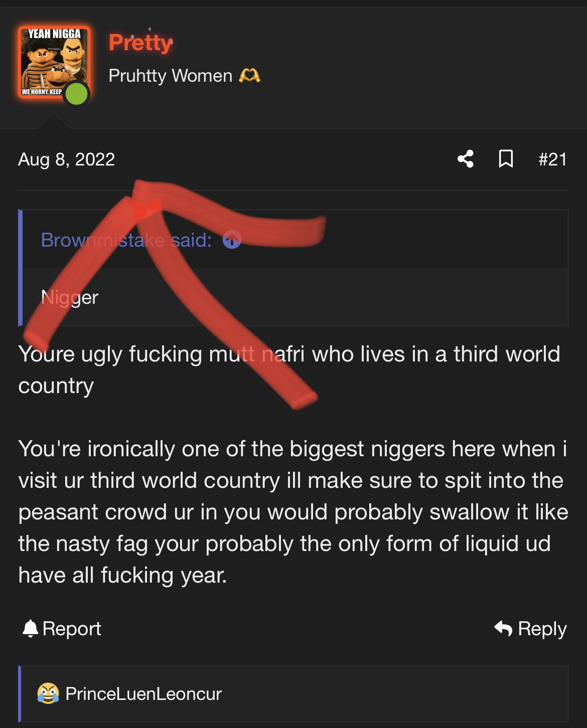Click the bell icon next to Report

point(31,628)
